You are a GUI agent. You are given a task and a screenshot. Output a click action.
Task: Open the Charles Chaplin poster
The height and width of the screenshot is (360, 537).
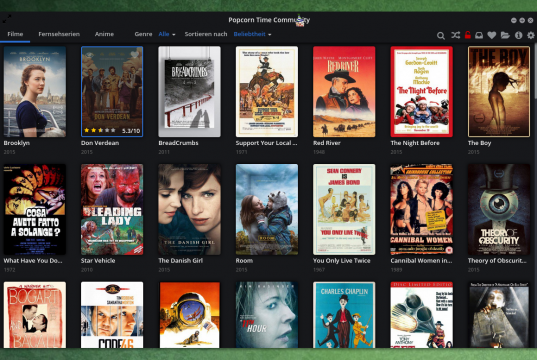coord(344,315)
